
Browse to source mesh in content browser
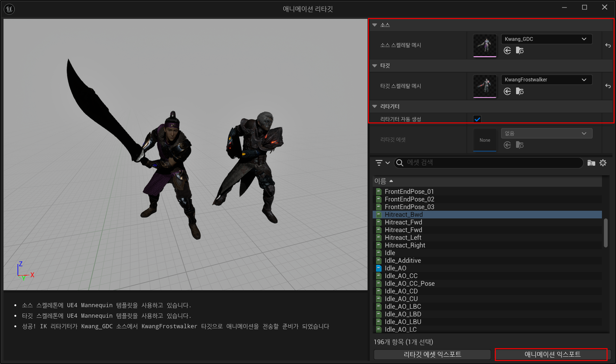pos(520,50)
